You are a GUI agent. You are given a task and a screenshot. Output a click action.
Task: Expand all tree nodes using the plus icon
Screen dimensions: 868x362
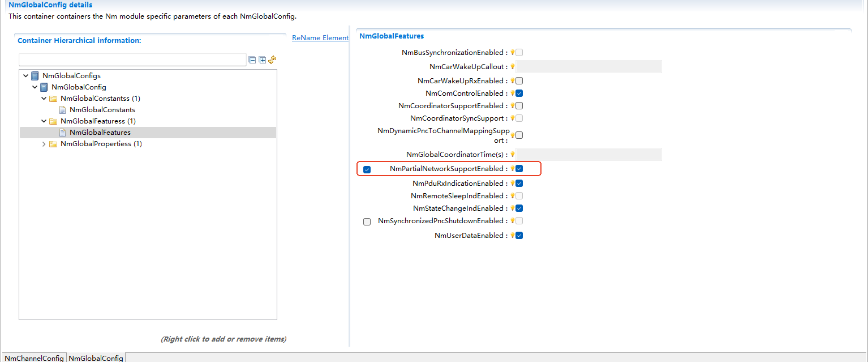point(263,60)
